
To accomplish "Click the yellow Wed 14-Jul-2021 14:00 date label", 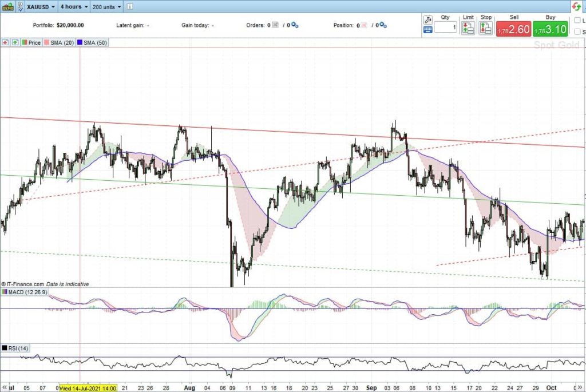I will [88, 388].
